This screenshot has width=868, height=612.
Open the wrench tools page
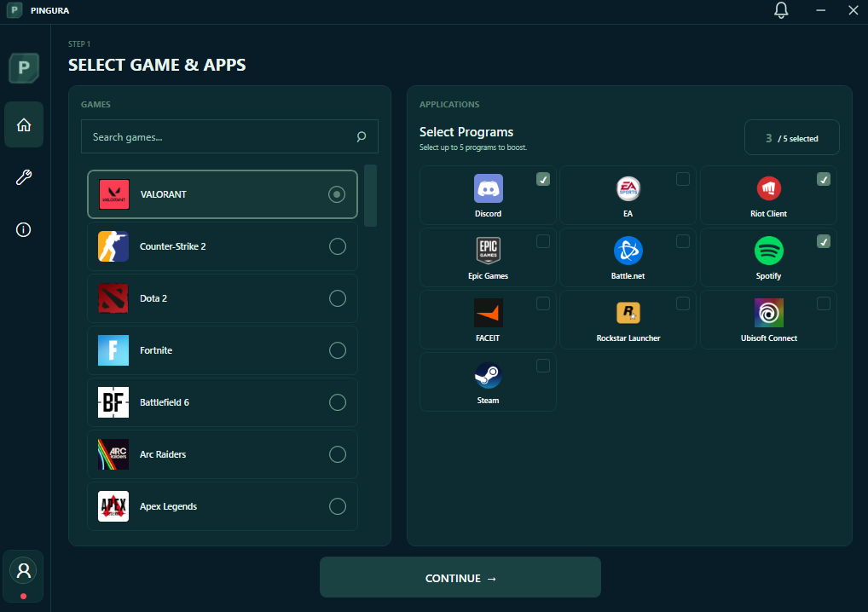(x=24, y=177)
